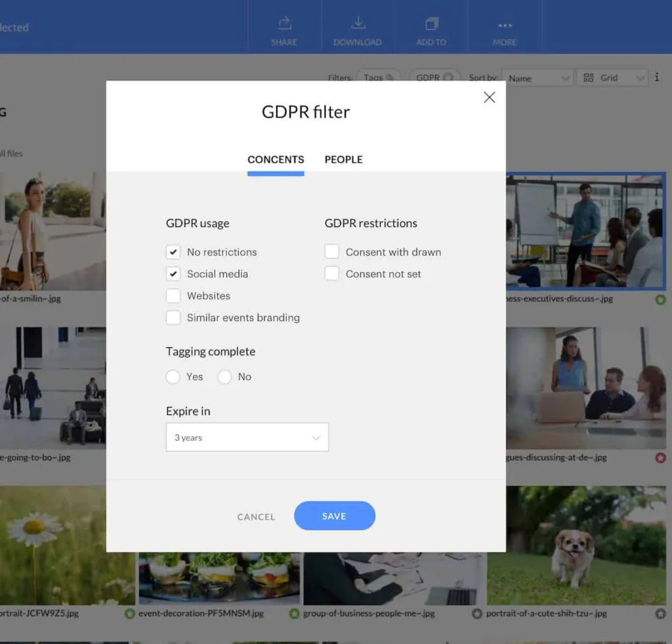The image size is (672, 644).
Task: Click the grid layout icon beside Grid
Action: point(589,77)
